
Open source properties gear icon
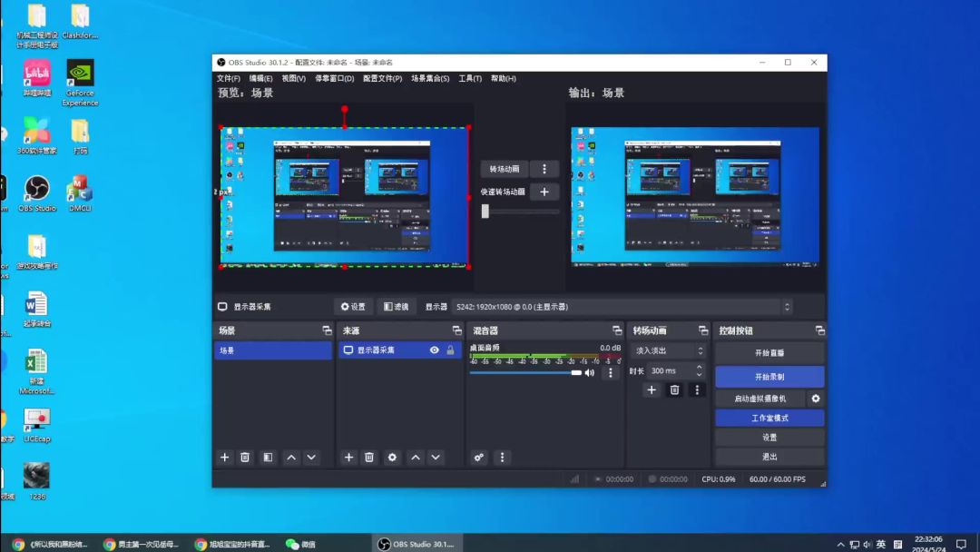pos(392,458)
